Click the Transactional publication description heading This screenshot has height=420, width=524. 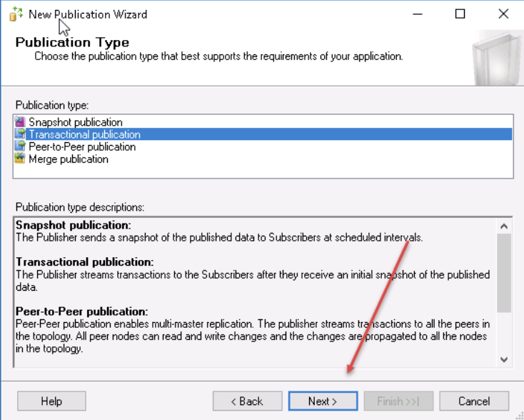[85, 261]
